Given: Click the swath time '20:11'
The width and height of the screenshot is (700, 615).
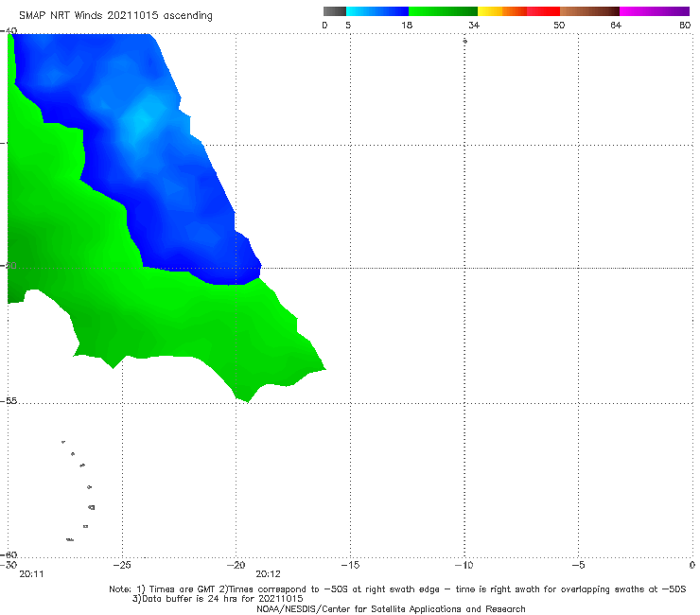Looking at the screenshot, I should 32,574.
